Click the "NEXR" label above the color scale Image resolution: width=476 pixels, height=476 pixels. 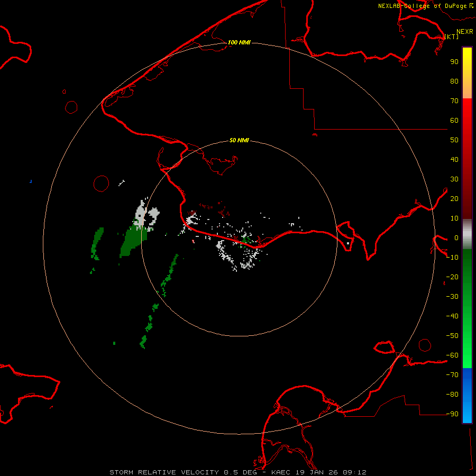coord(465,32)
